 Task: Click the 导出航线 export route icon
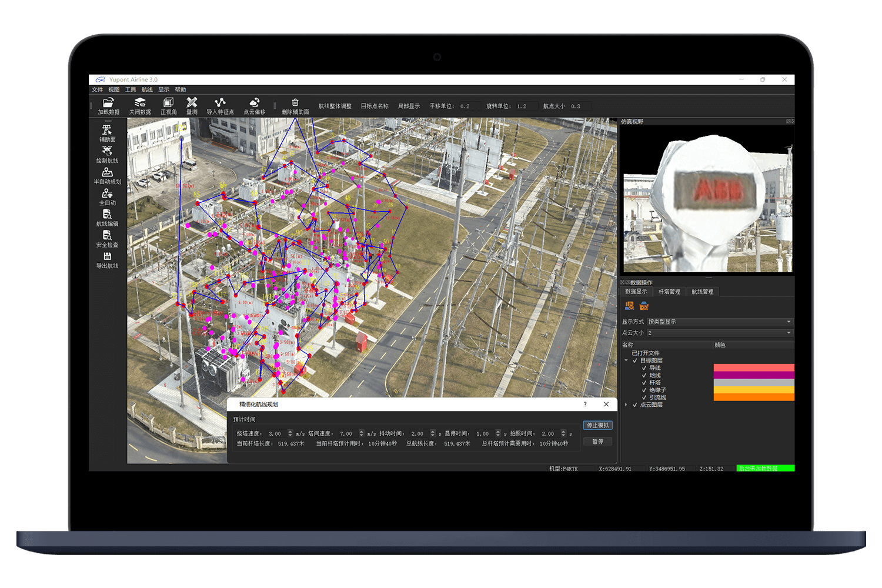pos(107,257)
